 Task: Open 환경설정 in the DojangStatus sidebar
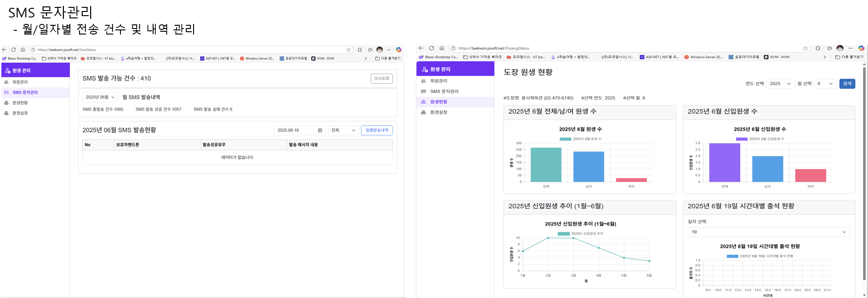pyautogui.click(x=455, y=112)
